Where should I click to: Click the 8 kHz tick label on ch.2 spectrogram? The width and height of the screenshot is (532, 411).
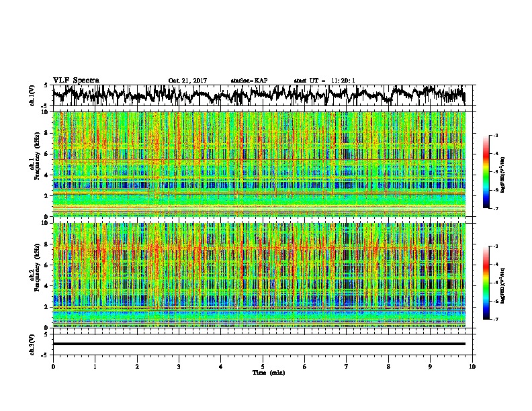[48, 244]
